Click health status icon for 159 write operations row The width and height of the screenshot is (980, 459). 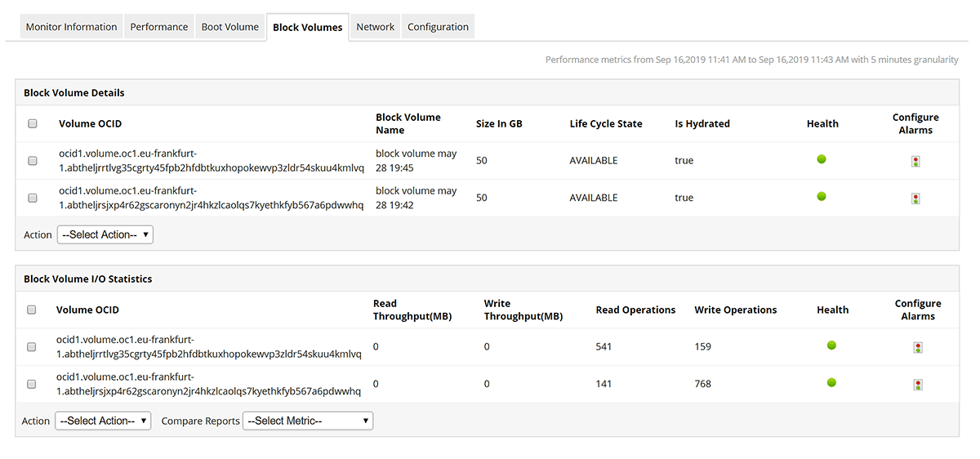pyautogui.click(x=832, y=345)
